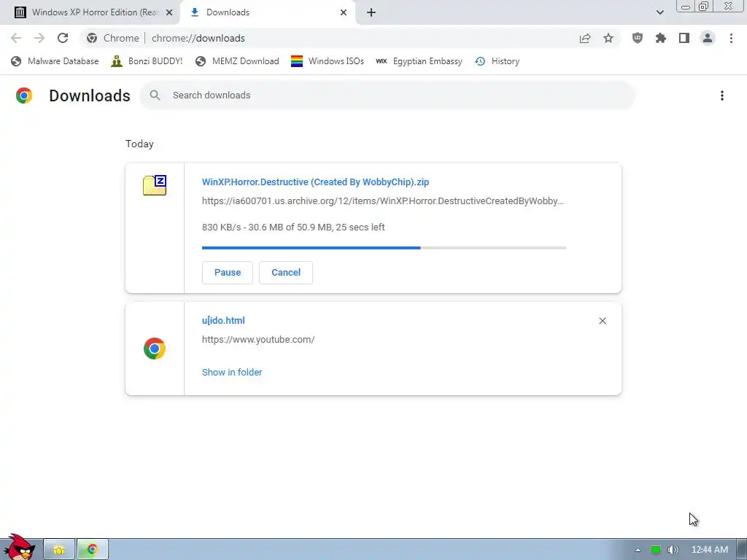
Task: Expand the tab search chevron
Action: pyautogui.click(x=659, y=12)
